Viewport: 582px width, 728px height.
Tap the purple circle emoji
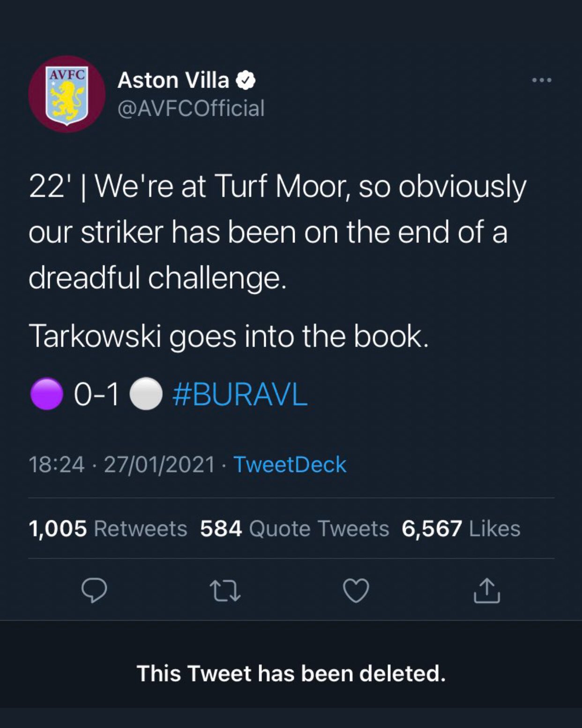(47, 394)
